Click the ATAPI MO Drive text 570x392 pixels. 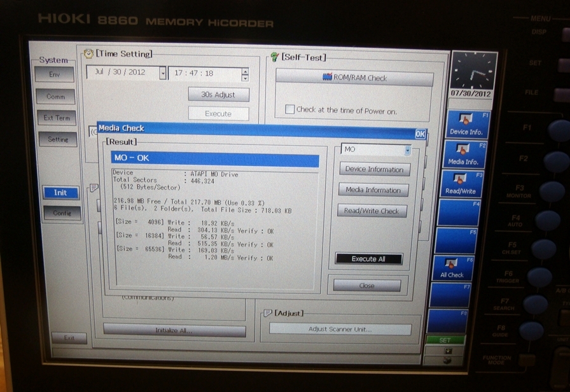pyautogui.click(x=214, y=174)
